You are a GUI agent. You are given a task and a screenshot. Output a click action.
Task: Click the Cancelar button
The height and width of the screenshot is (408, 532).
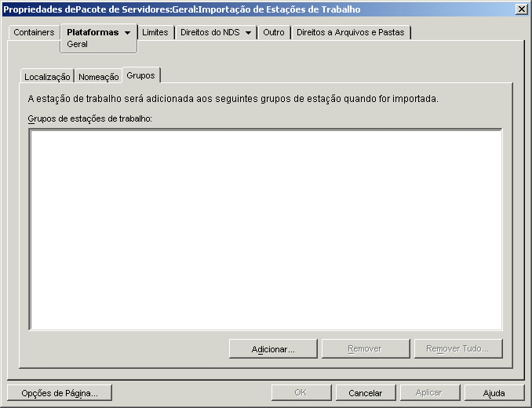point(366,393)
